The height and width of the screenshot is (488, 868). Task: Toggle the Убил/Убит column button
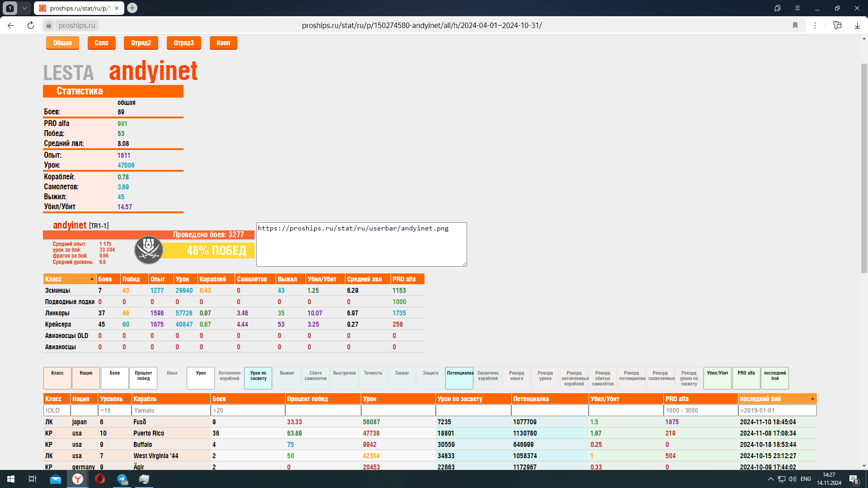point(717,378)
